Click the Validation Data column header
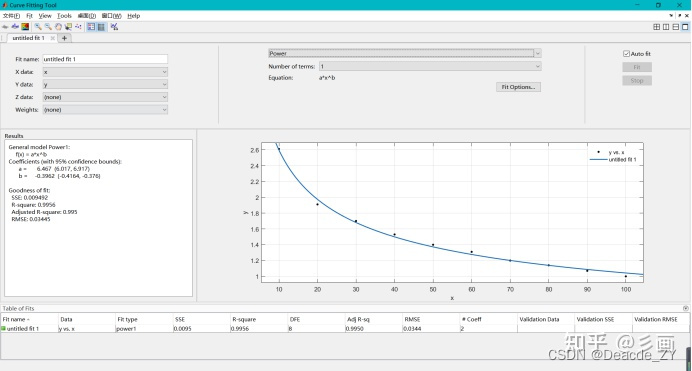Screen dimensions: 692x371 coord(545,319)
